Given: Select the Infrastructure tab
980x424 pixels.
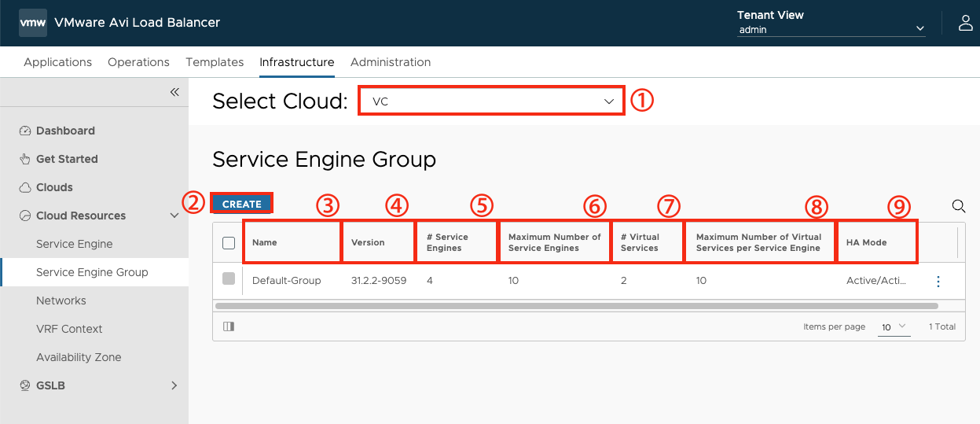Looking at the screenshot, I should tap(297, 62).
